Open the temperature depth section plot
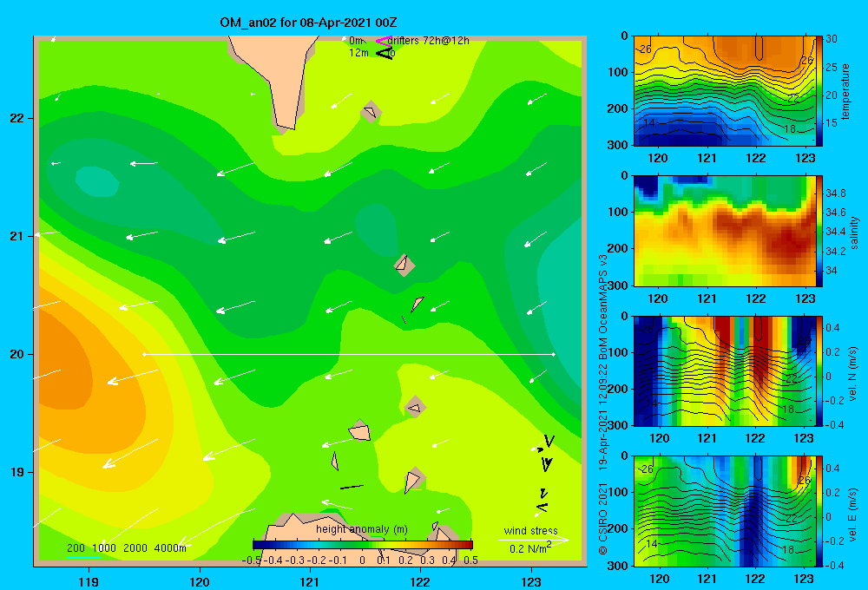 (x=724, y=91)
